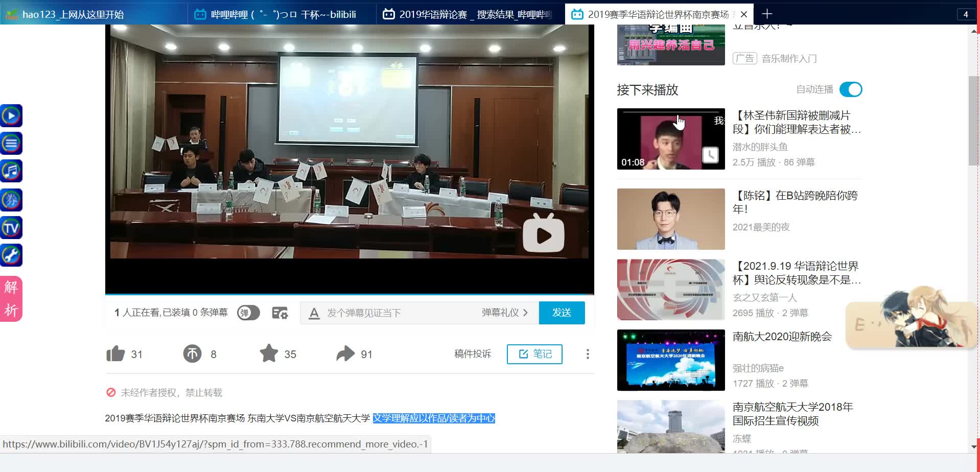This screenshot has height=472, width=980.
Task: Open a new browser tab with plus
Action: point(767,14)
